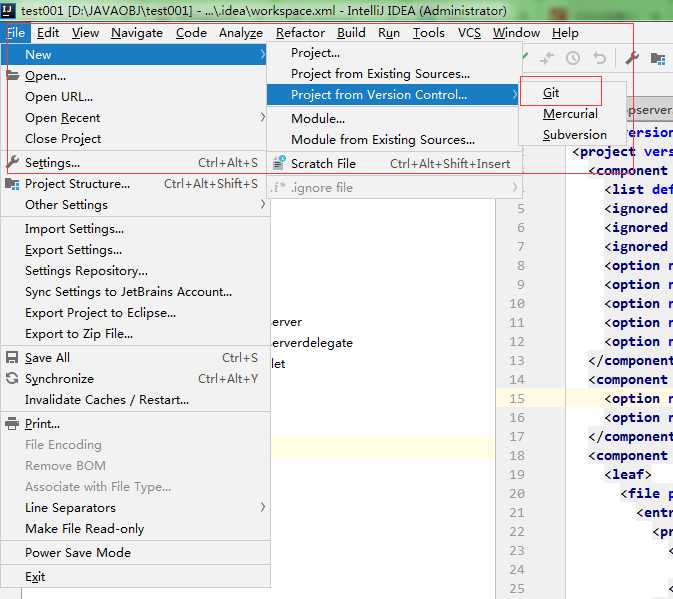Select Mercurial from version control submenu

pyautogui.click(x=570, y=114)
